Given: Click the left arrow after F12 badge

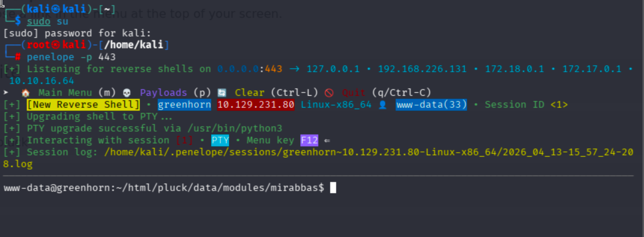Looking at the screenshot, I should [327, 140].
